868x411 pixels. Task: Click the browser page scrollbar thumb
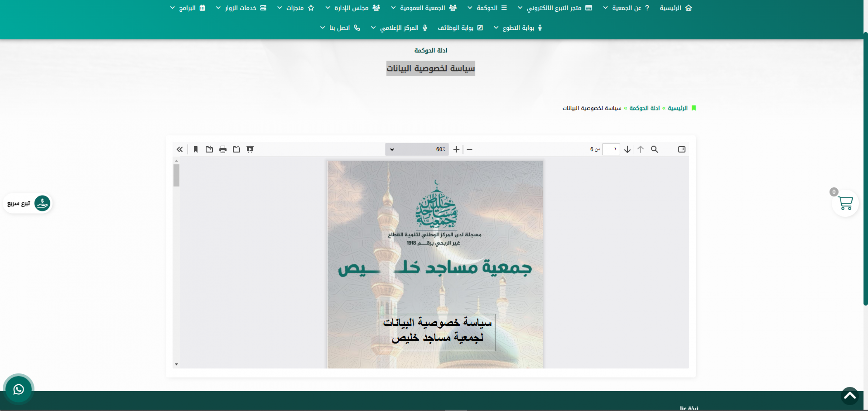click(865, 169)
